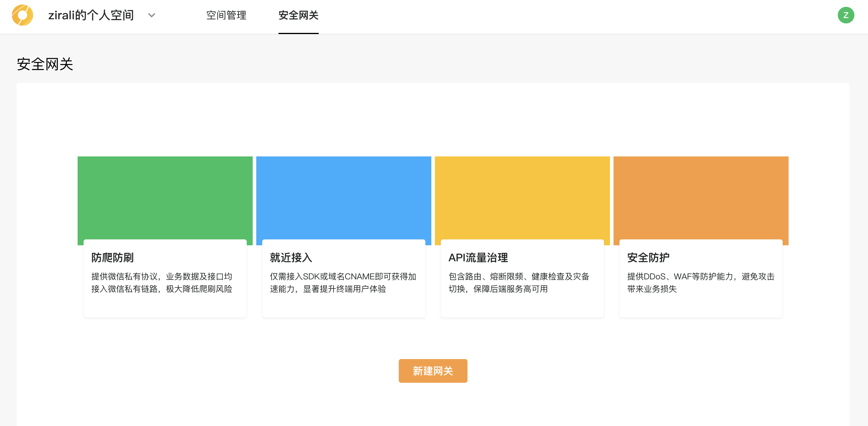Viewport: 868px width, 426px height.
Task: Switch to the 空间管理 tab
Action: [x=226, y=15]
